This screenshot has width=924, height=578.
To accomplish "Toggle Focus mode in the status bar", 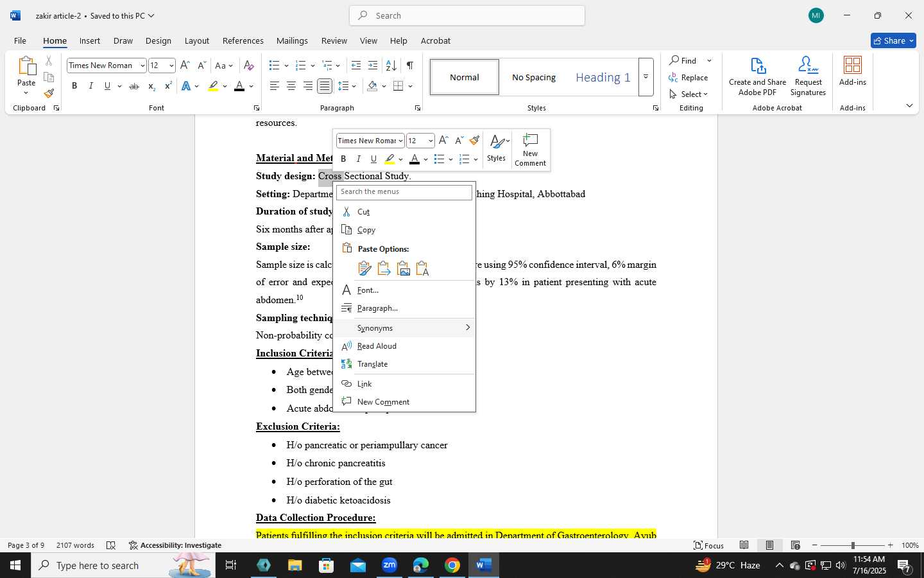I will click(x=708, y=545).
